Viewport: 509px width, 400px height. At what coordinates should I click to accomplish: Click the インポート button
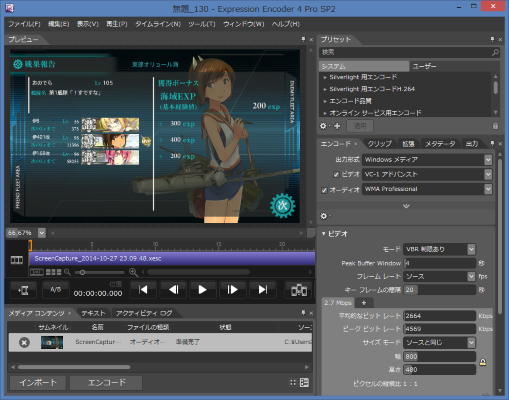click(38, 383)
